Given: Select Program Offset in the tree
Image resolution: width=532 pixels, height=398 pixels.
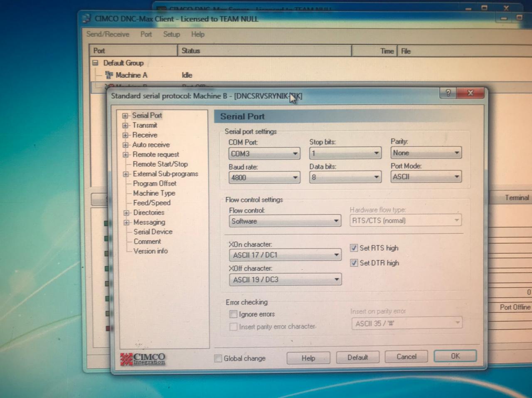Looking at the screenshot, I should click(155, 183).
